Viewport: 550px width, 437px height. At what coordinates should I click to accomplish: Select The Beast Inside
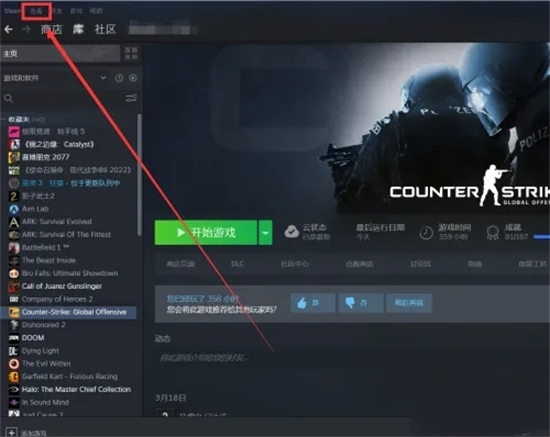[x=48, y=261]
